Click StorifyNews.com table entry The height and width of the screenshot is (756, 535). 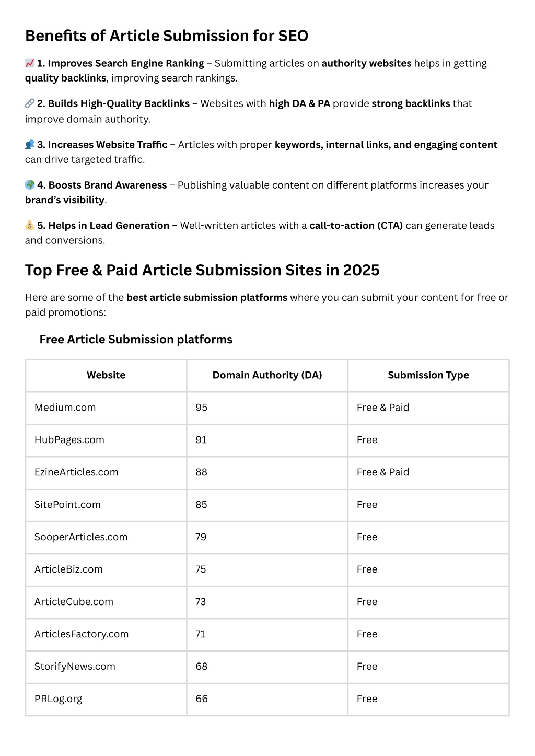coord(75,667)
